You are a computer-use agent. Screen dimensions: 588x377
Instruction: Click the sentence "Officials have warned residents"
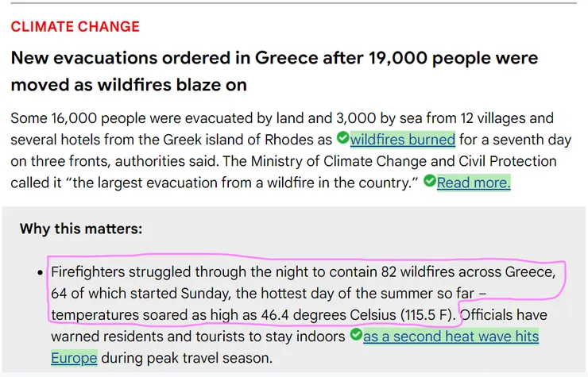pos(504,315)
